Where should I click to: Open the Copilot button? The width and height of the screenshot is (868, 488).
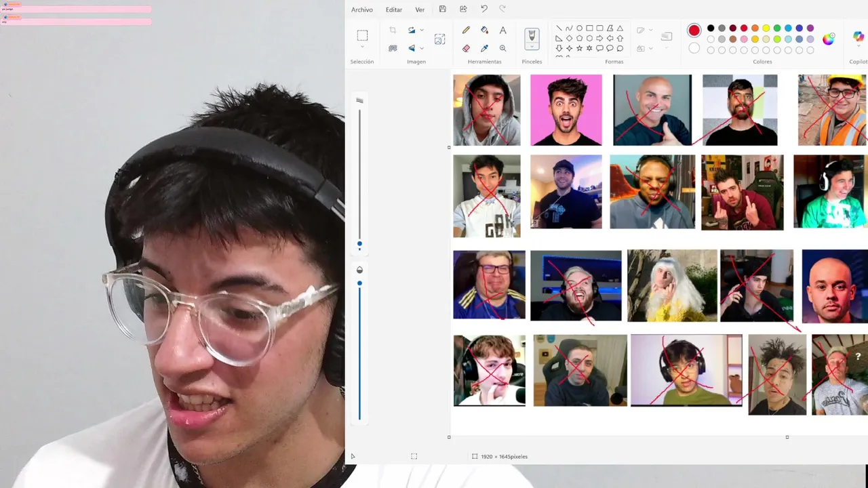point(859,37)
